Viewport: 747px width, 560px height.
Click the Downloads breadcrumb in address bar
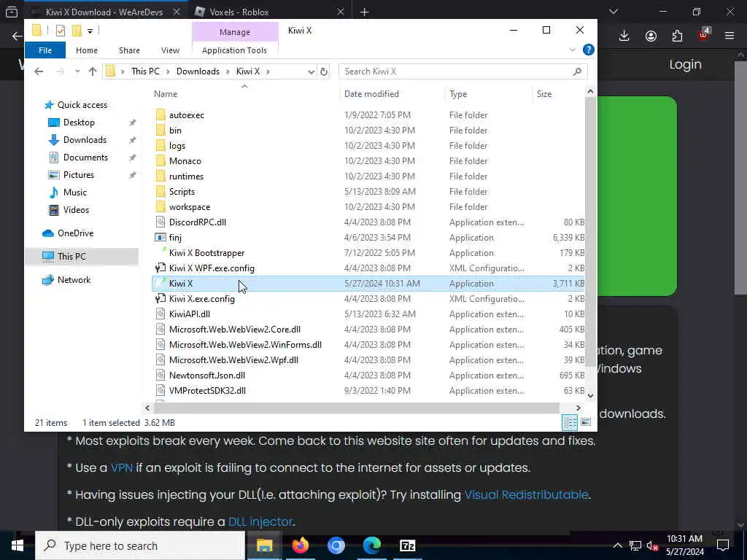tap(198, 71)
